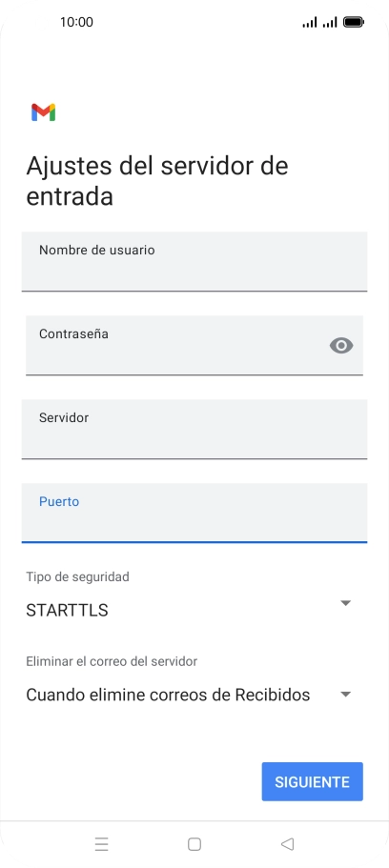
Task: Focus the Servidor field
Action: [194, 429]
